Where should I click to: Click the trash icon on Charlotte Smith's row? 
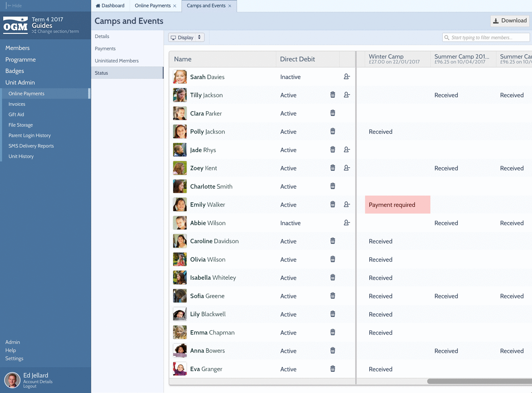tap(333, 186)
